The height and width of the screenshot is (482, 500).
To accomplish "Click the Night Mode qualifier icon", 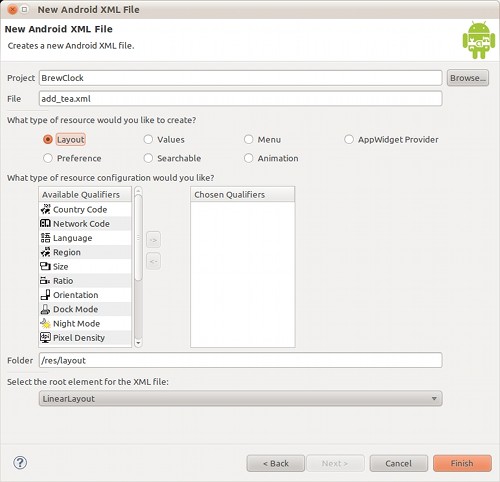I will pyautogui.click(x=45, y=323).
